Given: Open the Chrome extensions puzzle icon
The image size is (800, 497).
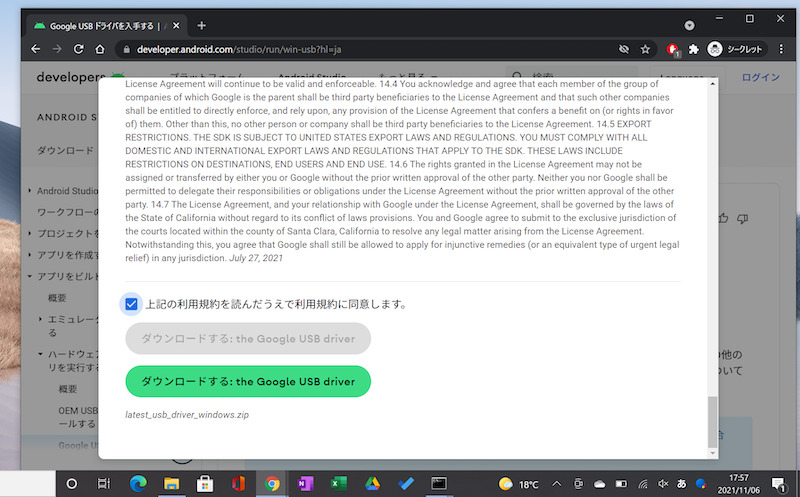Looking at the screenshot, I should coord(694,49).
